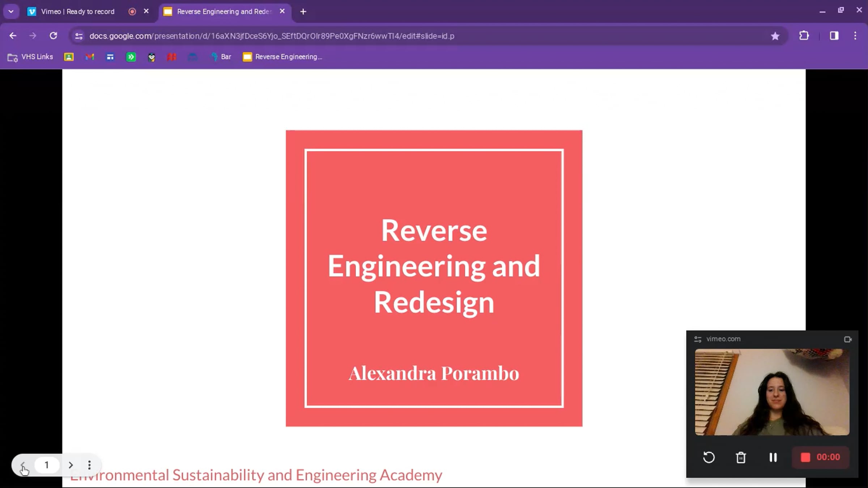Open the green double-arrow bookmark
This screenshot has width=868, height=488.
(x=131, y=57)
